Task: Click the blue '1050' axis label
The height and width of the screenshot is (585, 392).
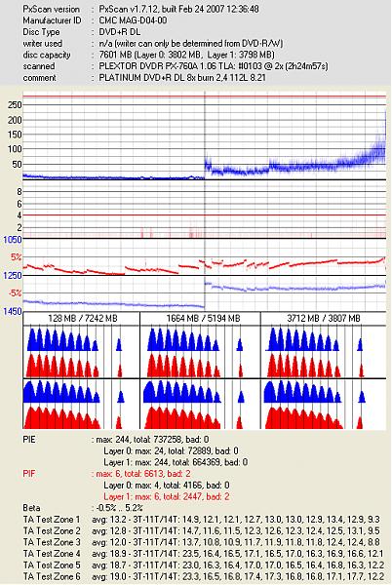Action: click(13, 240)
